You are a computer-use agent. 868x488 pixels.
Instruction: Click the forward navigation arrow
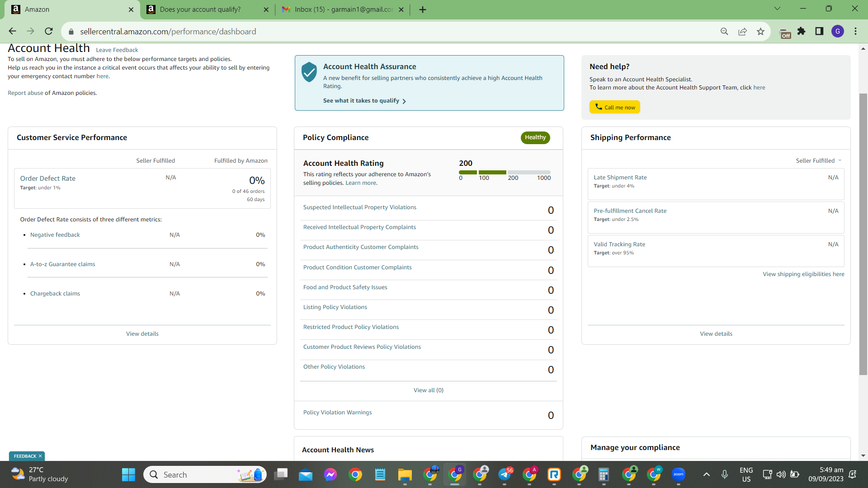tap(30, 31)
